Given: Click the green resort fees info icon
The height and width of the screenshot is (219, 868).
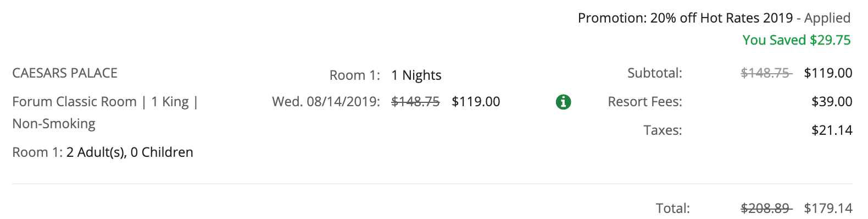Looking at the screenshot, I should tap(563, 102).
